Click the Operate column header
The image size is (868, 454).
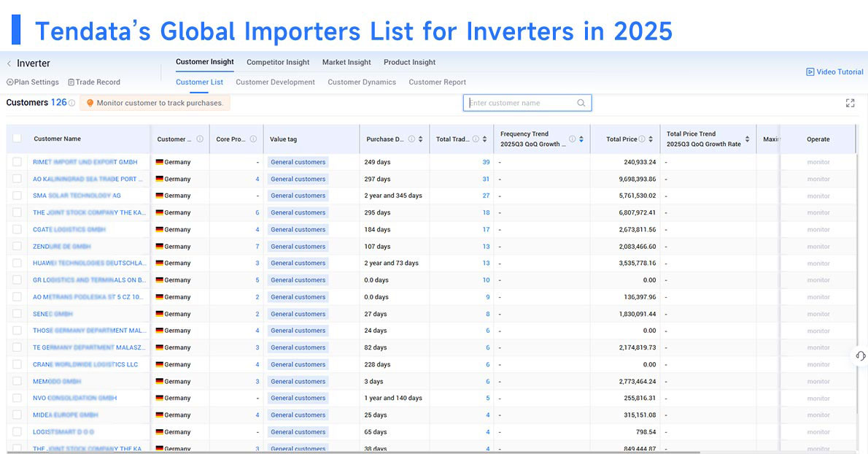pos(818,139)
